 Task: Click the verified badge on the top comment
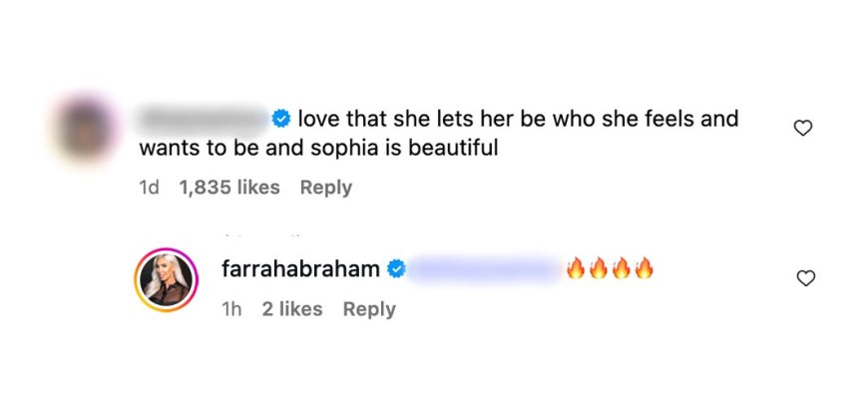(x=281, y=120)
